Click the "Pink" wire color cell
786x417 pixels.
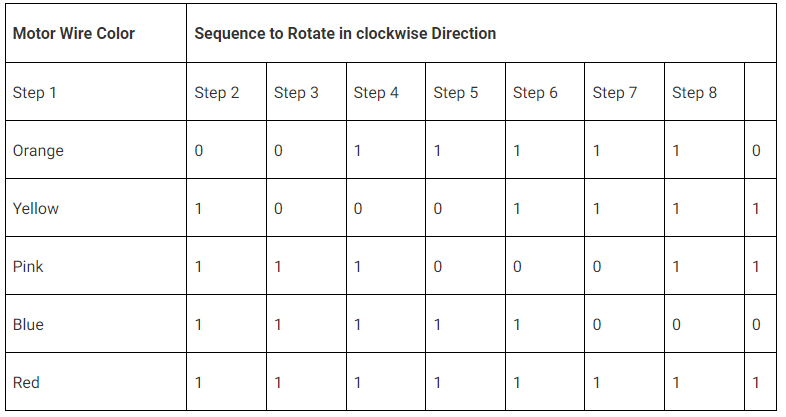tap(28, 267)
